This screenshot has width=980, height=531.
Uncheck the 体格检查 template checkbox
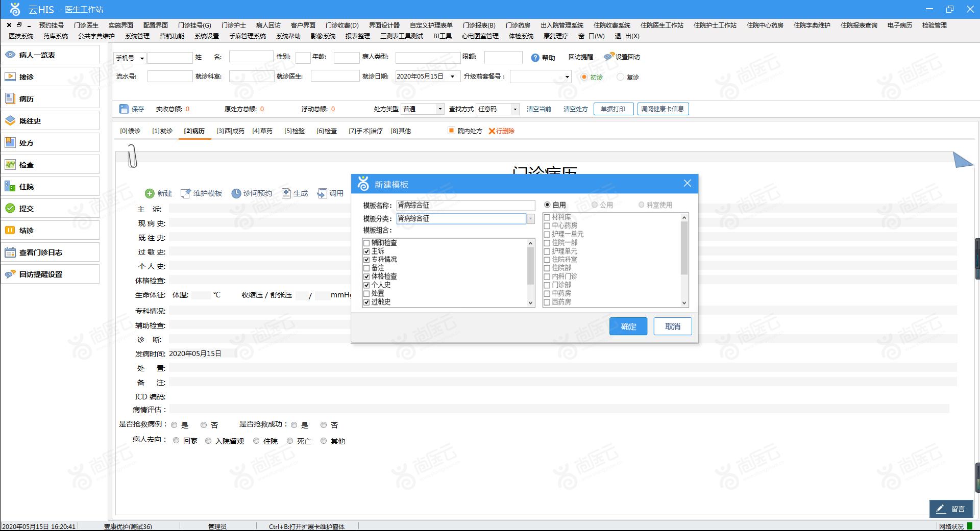click(x=366, y=276)
